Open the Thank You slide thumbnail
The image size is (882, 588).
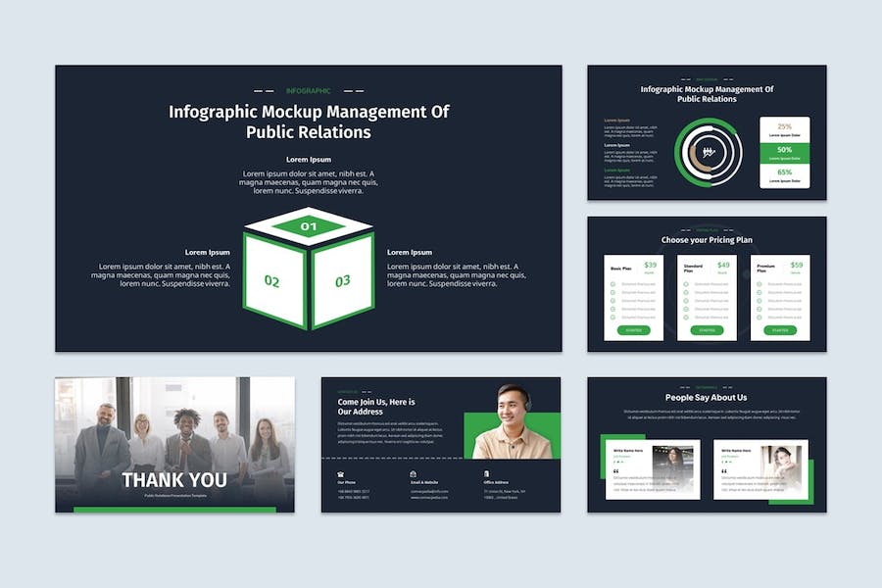(x=174, y=445)
